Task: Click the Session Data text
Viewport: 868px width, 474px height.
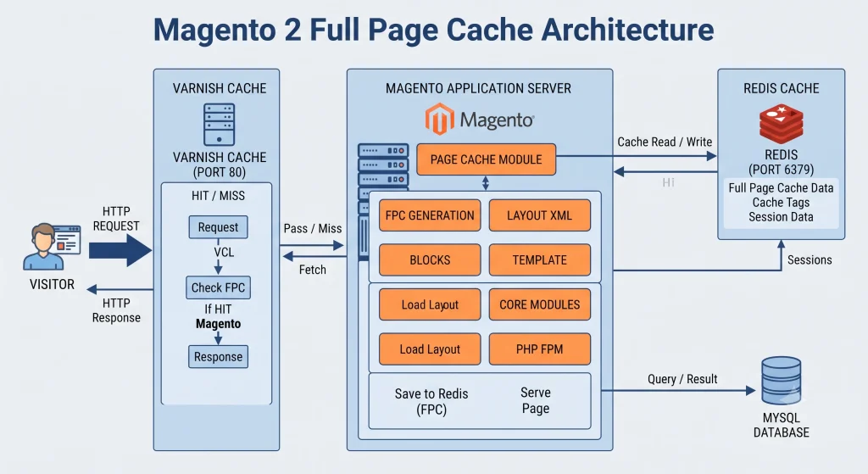Action: tap(781, 217)
